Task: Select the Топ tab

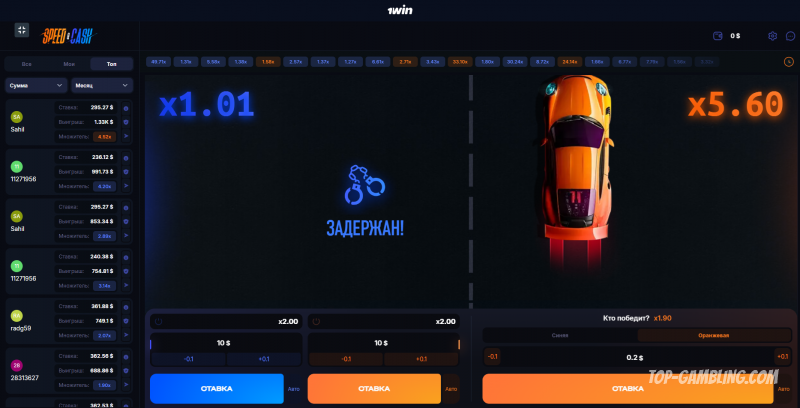Action: [x=112, y=64]
